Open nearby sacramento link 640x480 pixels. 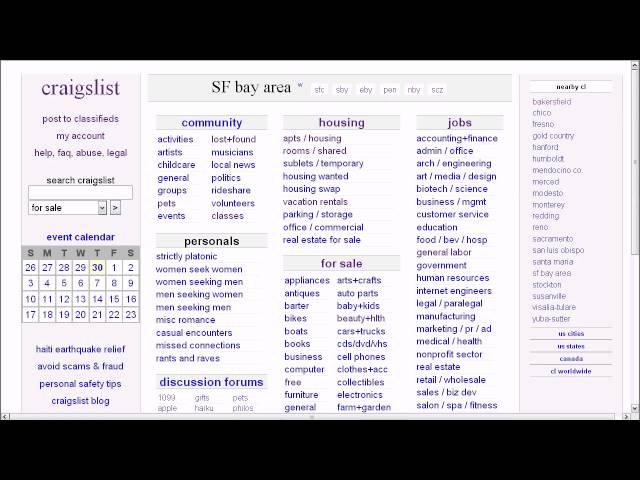coord(553,239)
